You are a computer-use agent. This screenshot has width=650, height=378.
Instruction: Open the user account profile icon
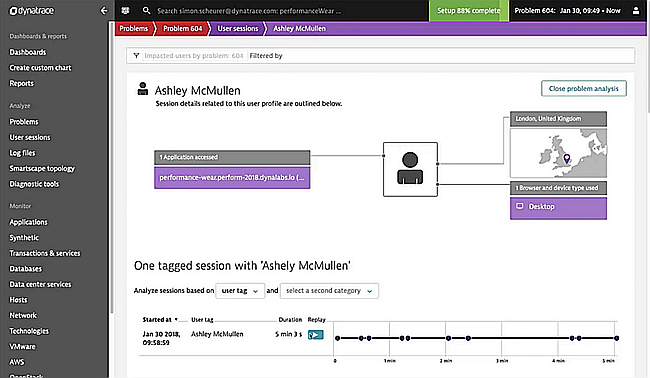[635, 11]
